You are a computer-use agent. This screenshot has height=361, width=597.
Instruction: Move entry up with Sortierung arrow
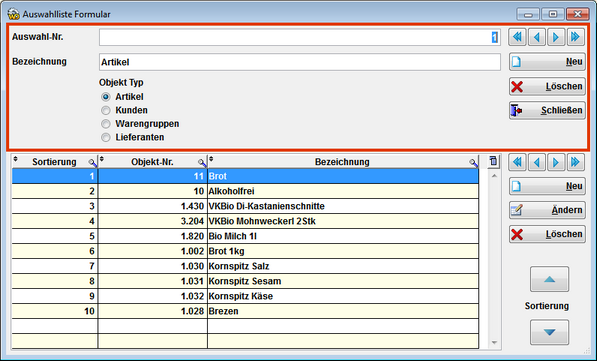(x=549, y=279)
